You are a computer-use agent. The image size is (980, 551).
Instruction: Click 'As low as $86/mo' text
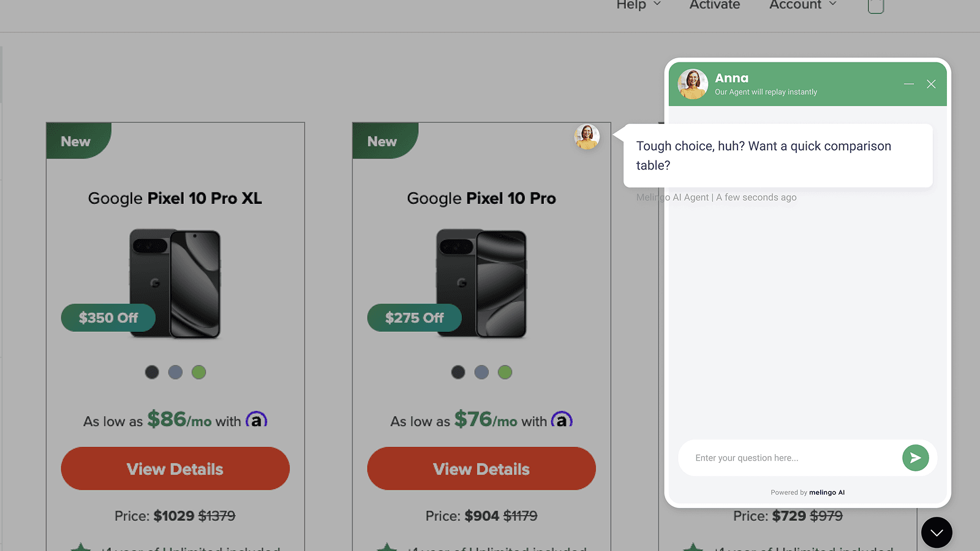pyautogui.click(x=148, y=420)
